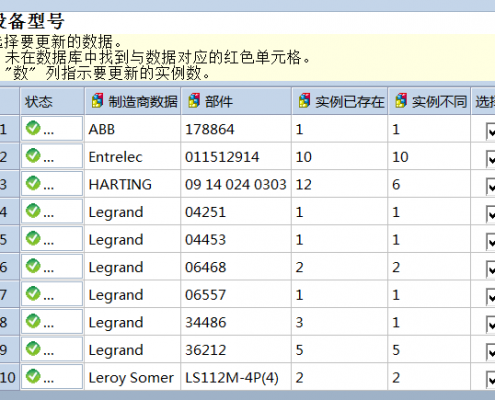
Task: Select part number 011512914 cell
Action: click(236, 156)
